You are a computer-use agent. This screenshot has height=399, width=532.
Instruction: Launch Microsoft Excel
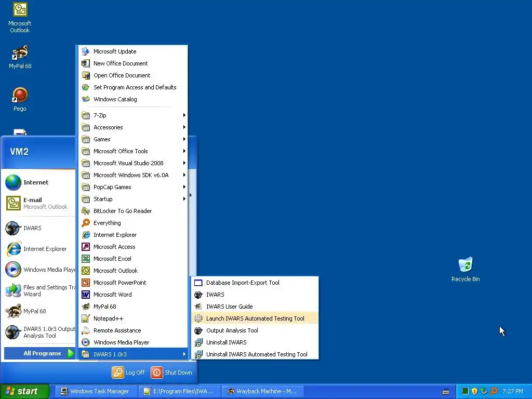point(134,259)
